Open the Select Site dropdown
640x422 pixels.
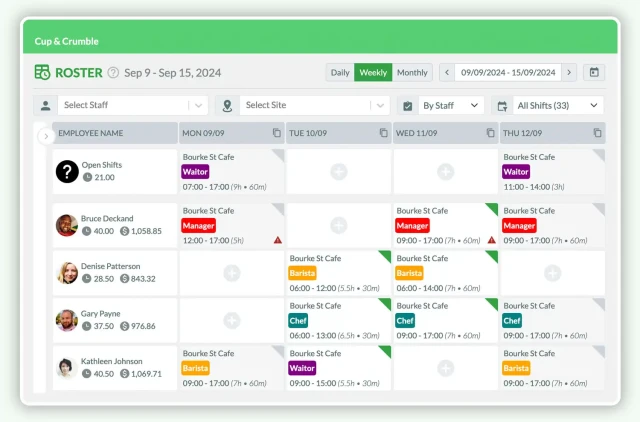point(314,105)
